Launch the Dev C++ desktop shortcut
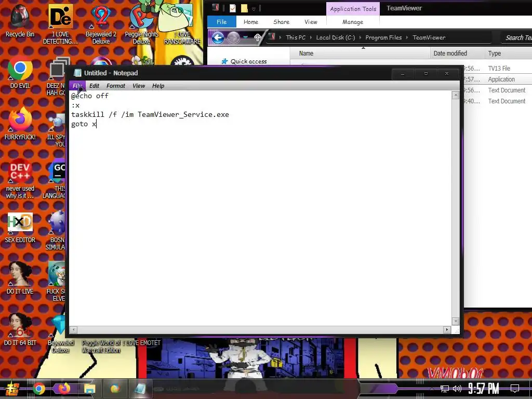 [20, 178]
